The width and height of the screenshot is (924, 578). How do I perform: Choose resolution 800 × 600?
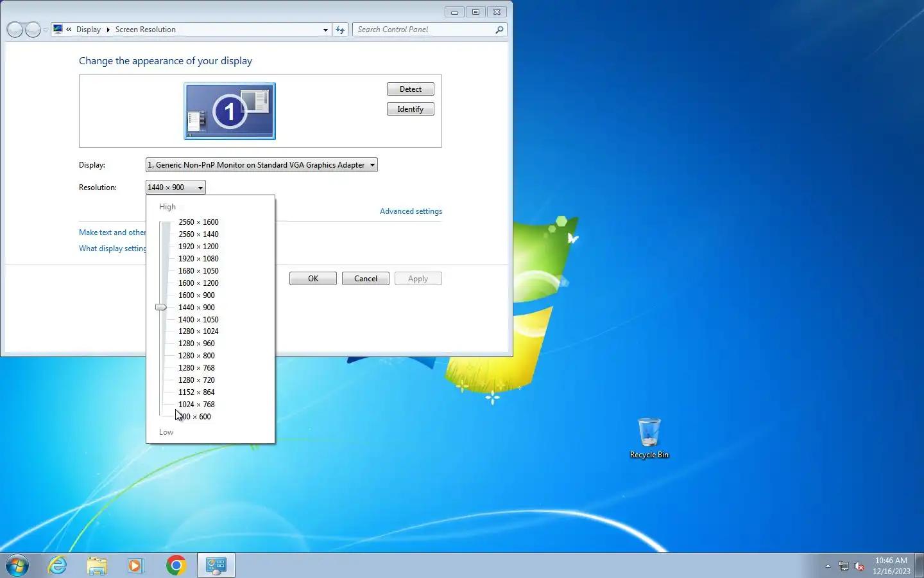(x=194, y=417)
